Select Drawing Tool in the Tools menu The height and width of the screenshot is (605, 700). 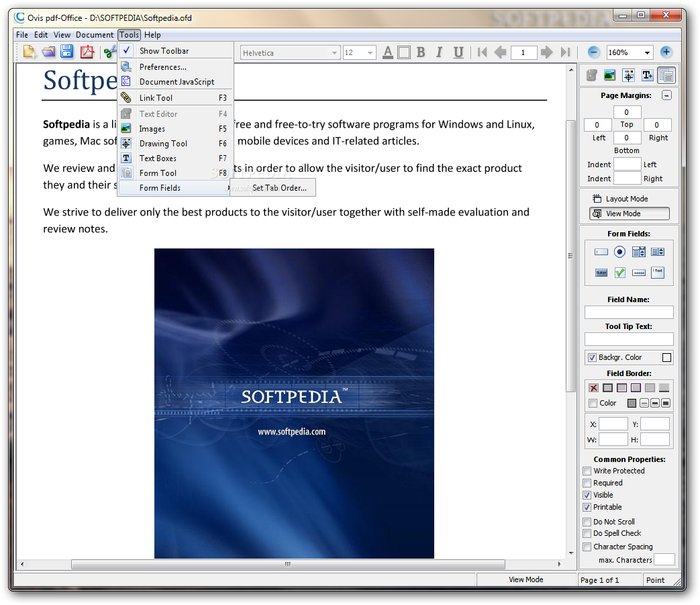coord(176,143)
